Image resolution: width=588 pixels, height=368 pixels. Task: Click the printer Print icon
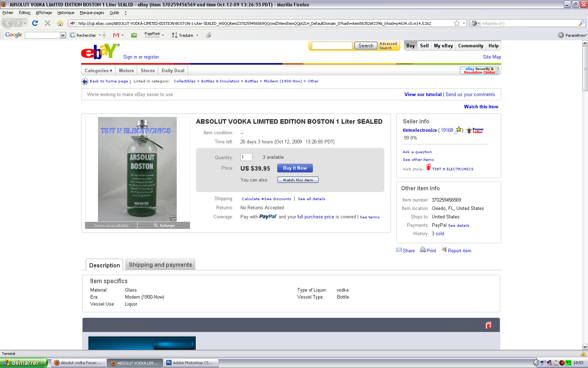point(423,250)
